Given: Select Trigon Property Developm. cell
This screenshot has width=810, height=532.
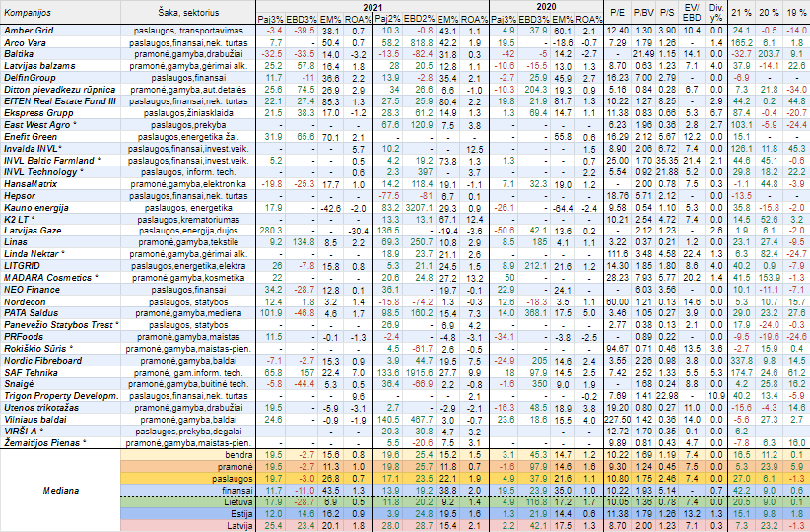Looking at the screenshot, I should 60,396.
